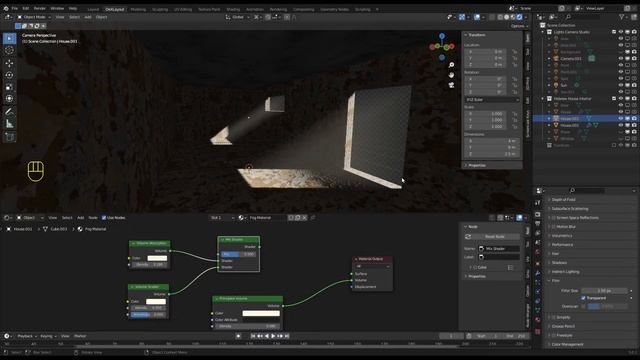The width and height of the screenshot is (640, 360).
Task: Select the Scale tool
Action: 9,87
